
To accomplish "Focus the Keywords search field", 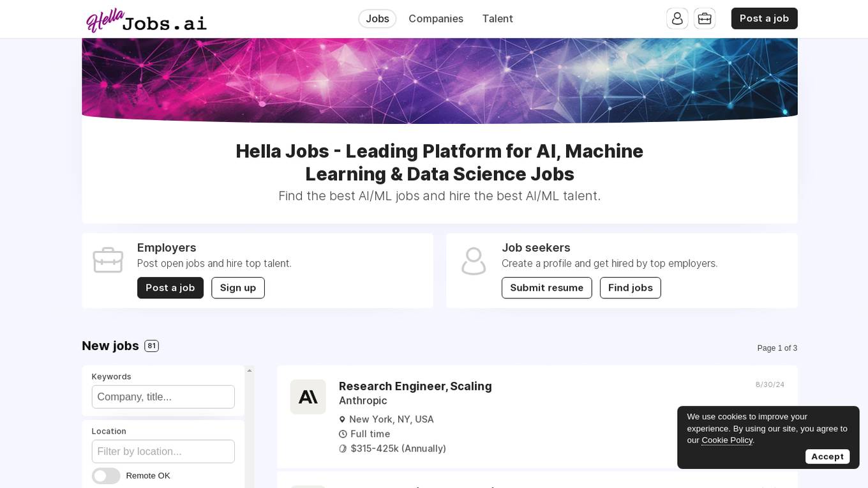I will coord(163,397).
